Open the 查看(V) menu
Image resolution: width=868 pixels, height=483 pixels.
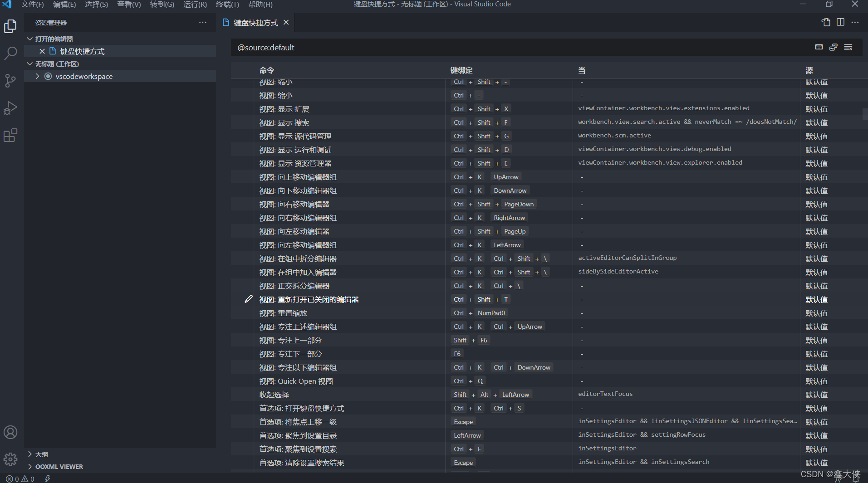(x=129, y=4)
